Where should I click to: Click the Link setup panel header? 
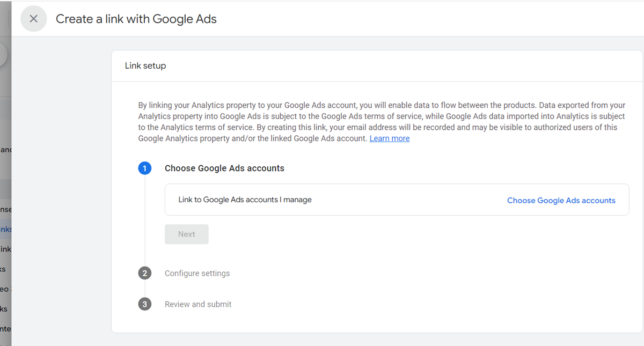[x=145, y=65]
